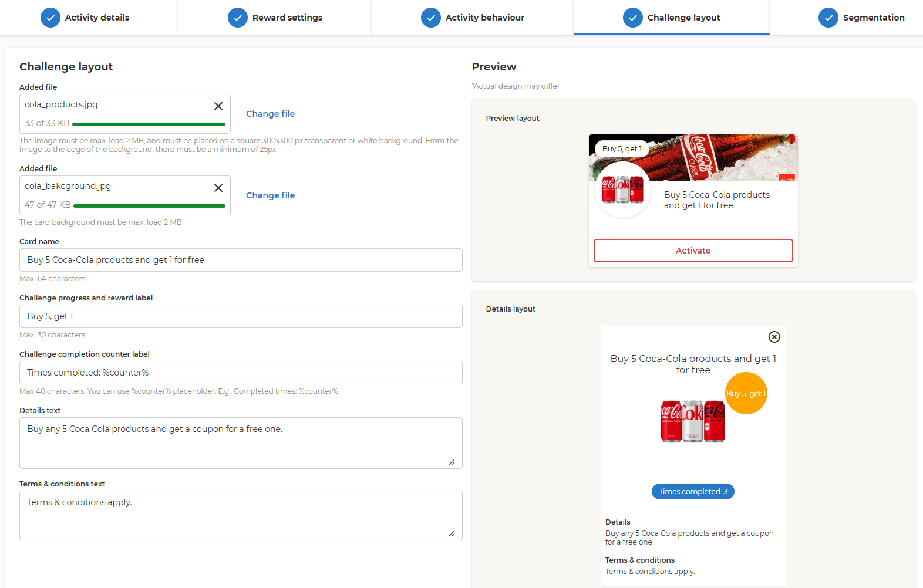Click the Coca-Cola cans image in details layout
This screenshot has width=923, height=588.
point(693,421)
